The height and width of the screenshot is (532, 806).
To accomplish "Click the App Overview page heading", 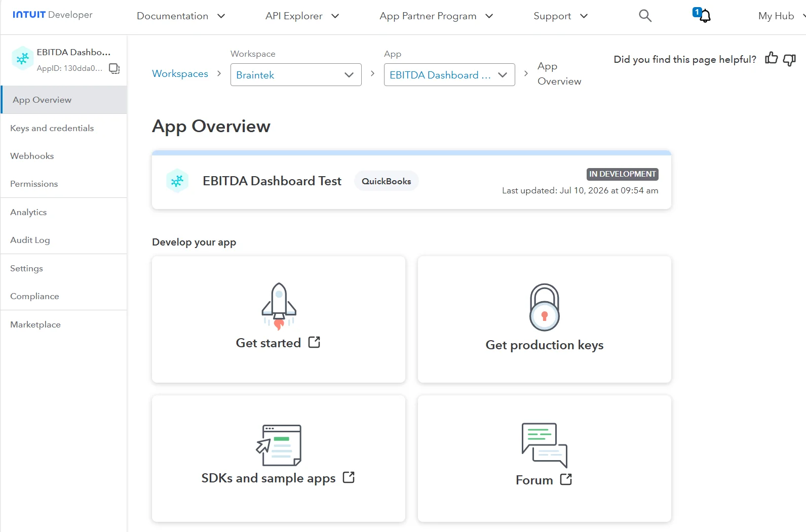I will point(211,127).
